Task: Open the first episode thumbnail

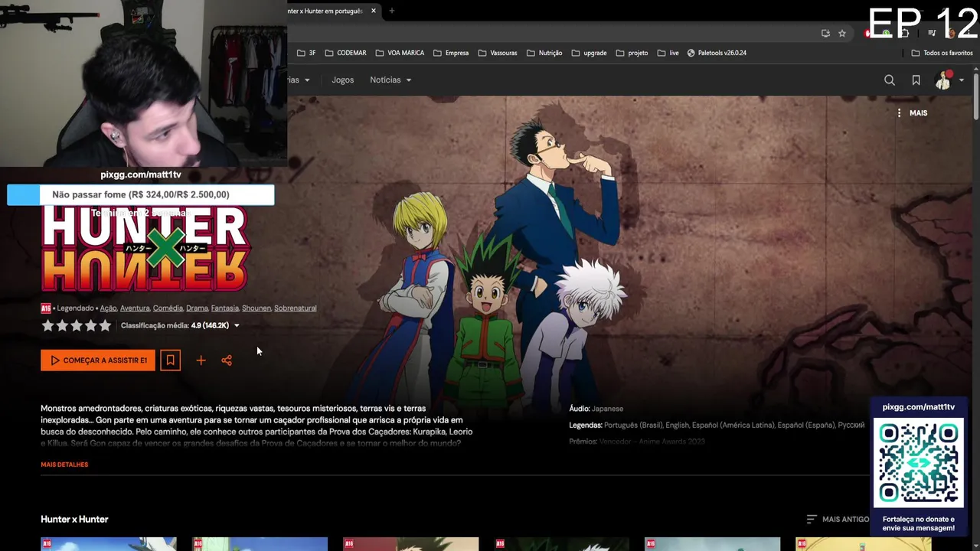Action: click(x=109, y=544)
